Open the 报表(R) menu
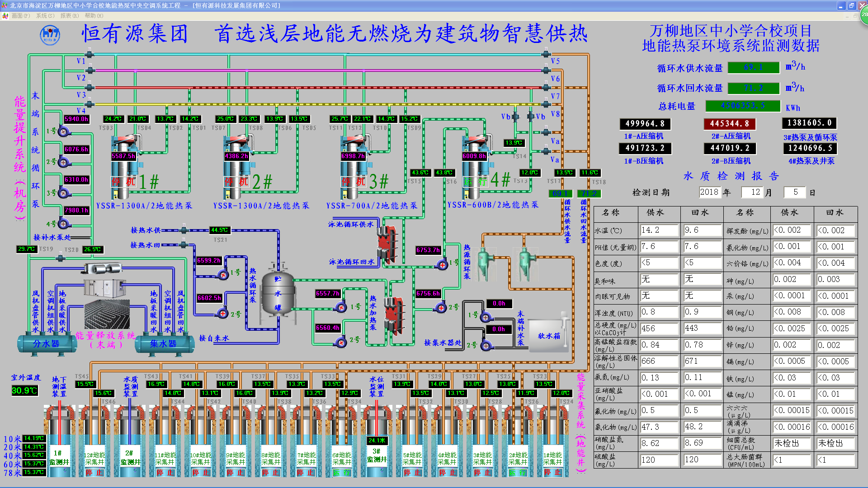 click(69, 16)
